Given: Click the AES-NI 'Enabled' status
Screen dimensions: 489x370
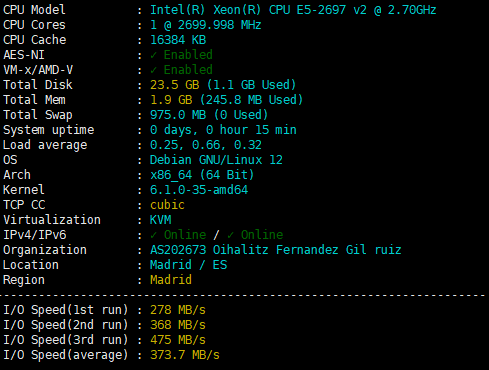Looking at the screenshot, I should (188, 55).
